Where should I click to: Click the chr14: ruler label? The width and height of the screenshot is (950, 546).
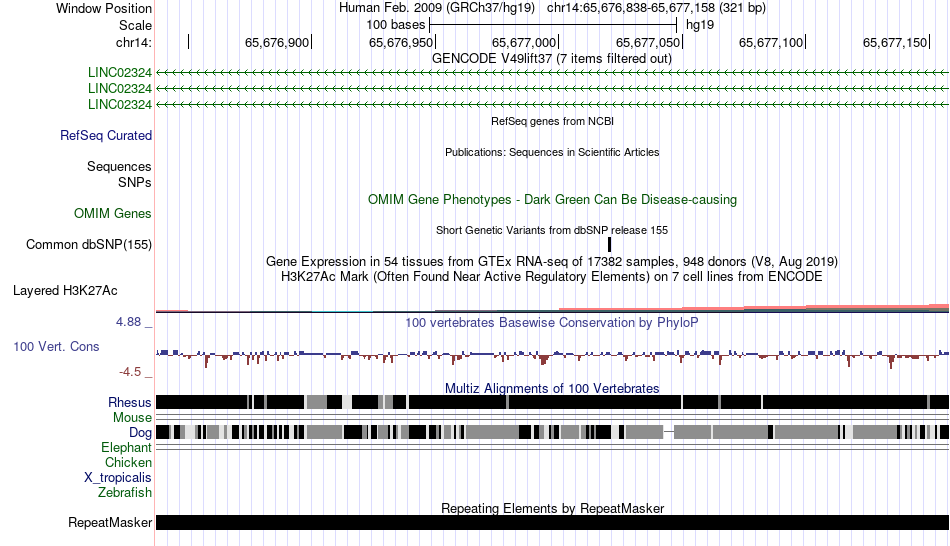click(x=134, y=42)
